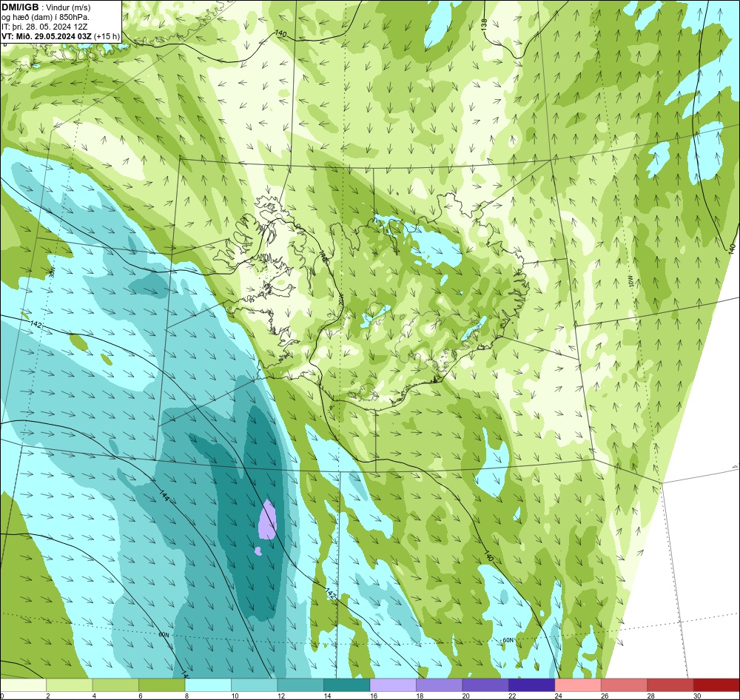
Task: Click the 30W longitude label
Action: [x=52, y=272]
